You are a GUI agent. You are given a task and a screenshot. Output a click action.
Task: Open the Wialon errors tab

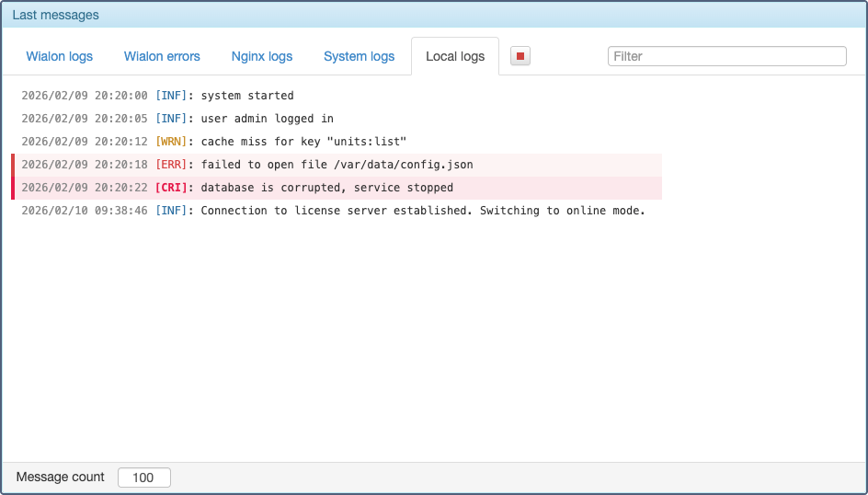click(x=162, y=56)
